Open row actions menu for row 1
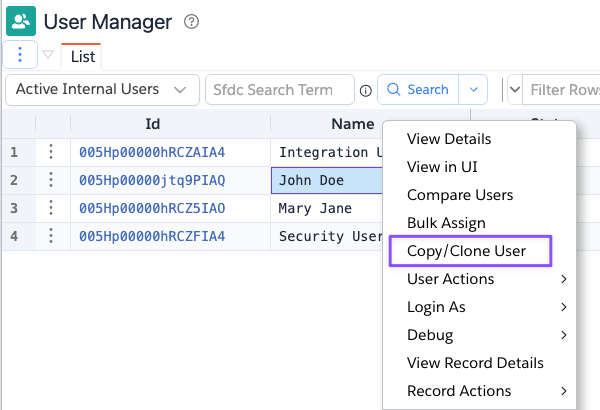 pos(50,152)
